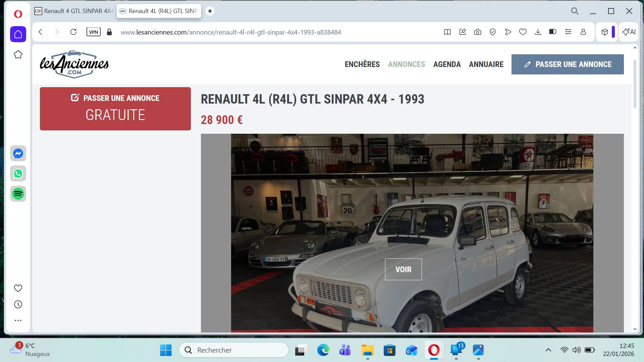Switch to Renault 4 GTL SINPAR 4X4 tab
Screen dimensions: 644x362
pyautogui.click(x=74, y=11)
